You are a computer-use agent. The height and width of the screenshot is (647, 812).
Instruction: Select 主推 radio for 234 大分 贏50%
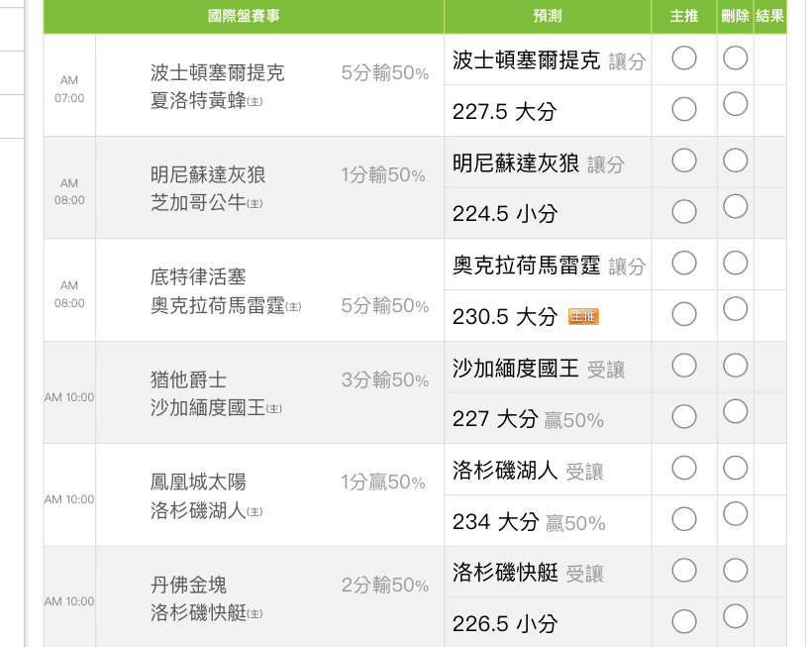[x=683, y=519]
